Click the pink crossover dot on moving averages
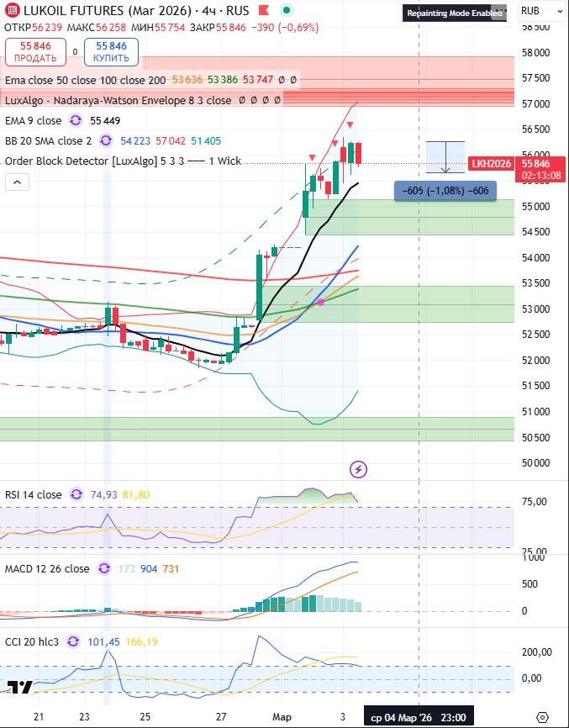The height and width of the screenshot is (728, 569). (320, 302)
